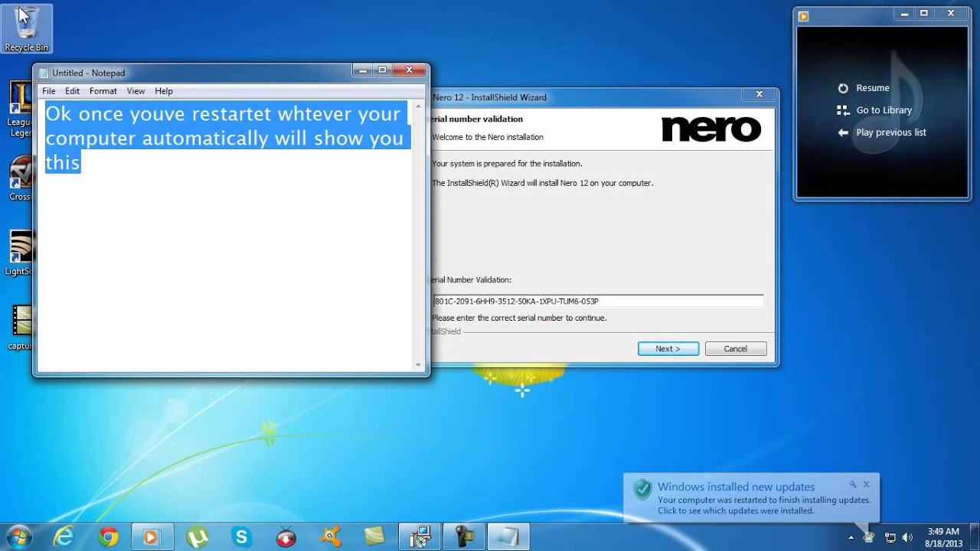Switch to Windows Media Player on taskbar

(153, 537)
